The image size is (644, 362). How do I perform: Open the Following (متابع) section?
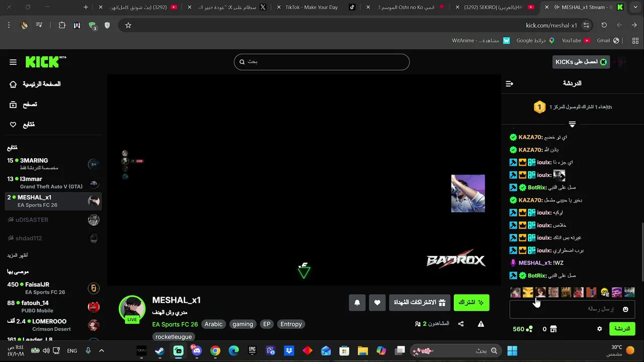tap(22, 124)
